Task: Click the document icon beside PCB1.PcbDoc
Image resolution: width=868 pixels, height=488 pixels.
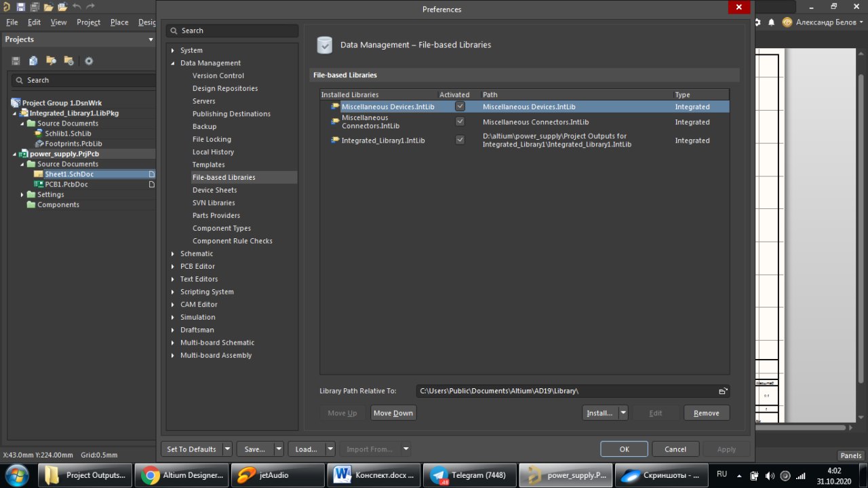Action: coord(152,185)
